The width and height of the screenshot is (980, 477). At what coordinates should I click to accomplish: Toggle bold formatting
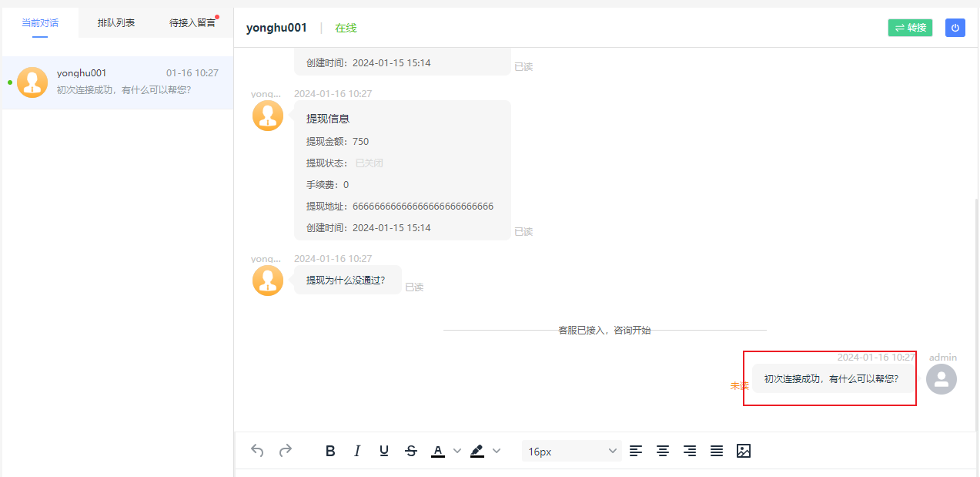pos(330,451)
